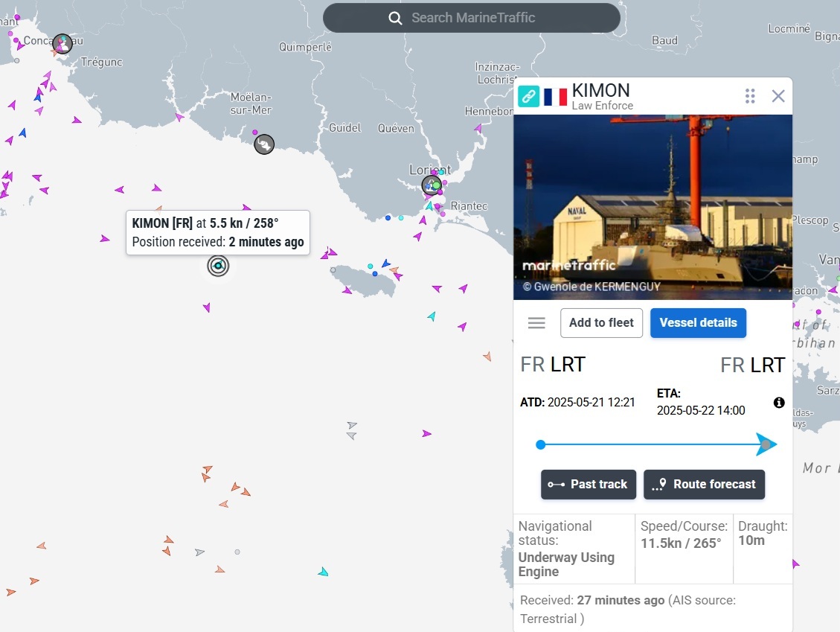Click the circular marker below Moëlan-sur-Mer
Screen dimensions: 840x632
(x=264, y=144)
